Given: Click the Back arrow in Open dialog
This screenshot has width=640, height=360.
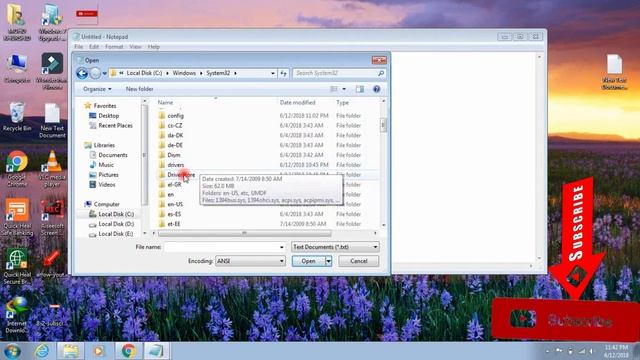Looking at the screenshot, I should [x=82, y=73].
